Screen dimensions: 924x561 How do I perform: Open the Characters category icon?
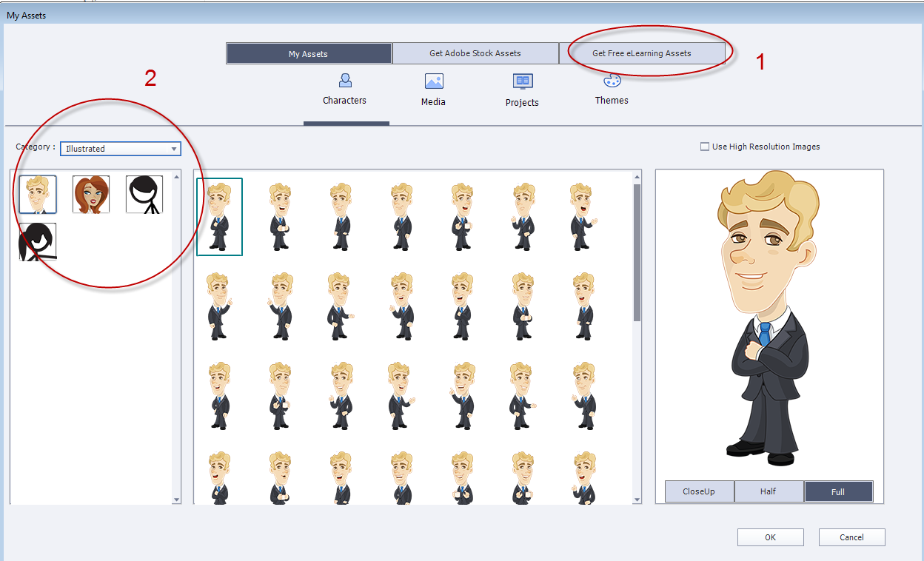344,87
